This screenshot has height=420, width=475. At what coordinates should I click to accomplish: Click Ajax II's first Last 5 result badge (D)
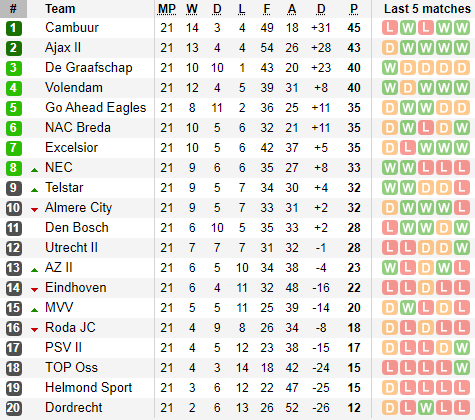coord(390,48)
